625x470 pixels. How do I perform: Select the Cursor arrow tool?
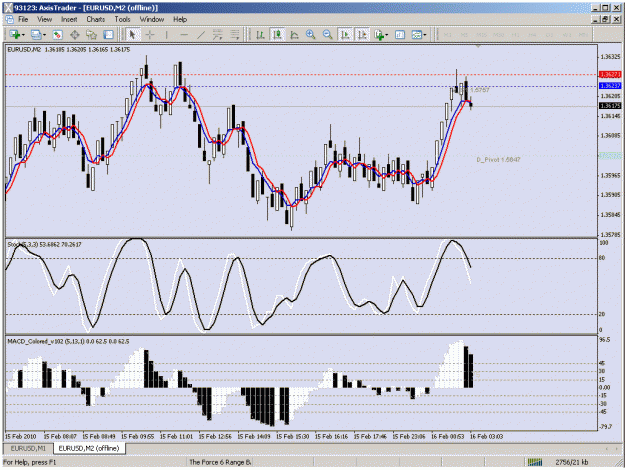coord(133,35)
